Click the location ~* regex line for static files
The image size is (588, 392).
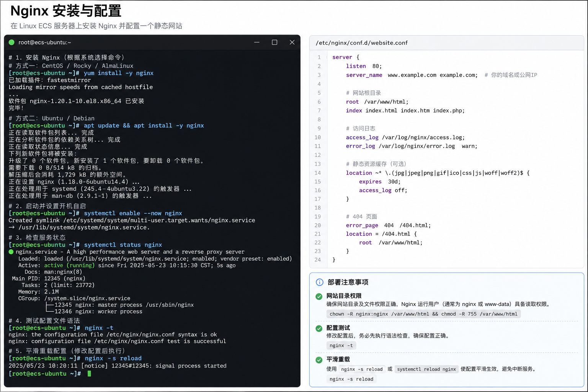click(438, 173)
